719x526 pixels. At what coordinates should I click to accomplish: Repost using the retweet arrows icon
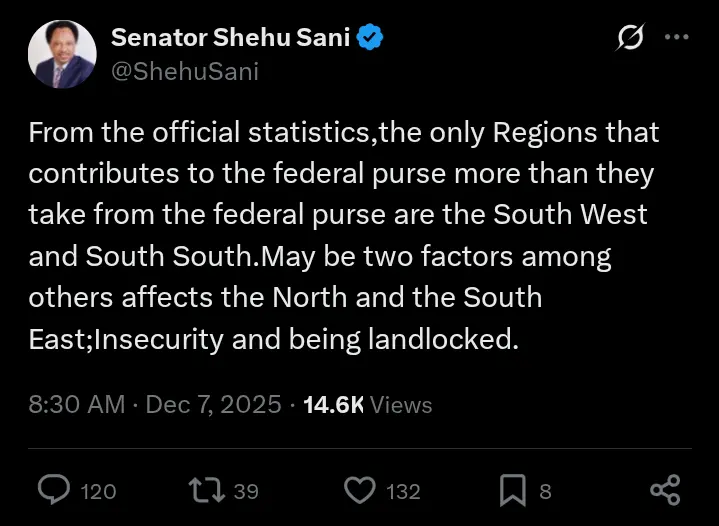pyautogui.click(x=207, y=490)
